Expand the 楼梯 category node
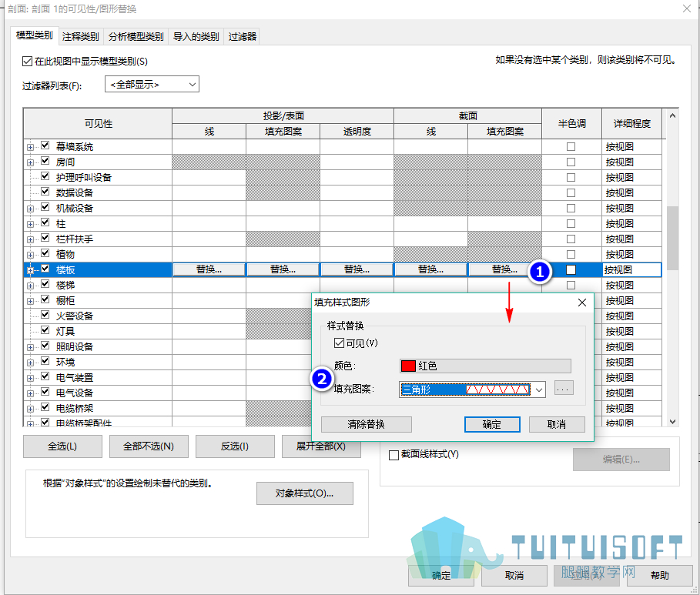This screenshot has height=595, width=700. point(30,286)
